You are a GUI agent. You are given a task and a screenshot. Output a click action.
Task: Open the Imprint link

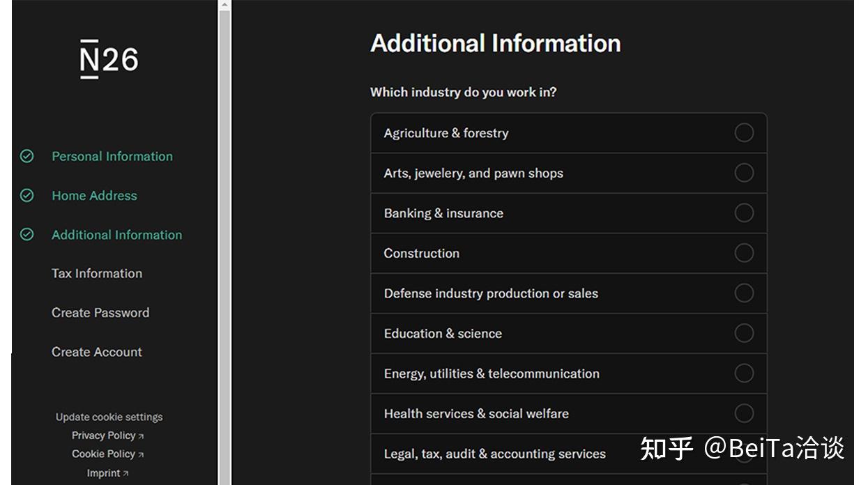(103, 473)
